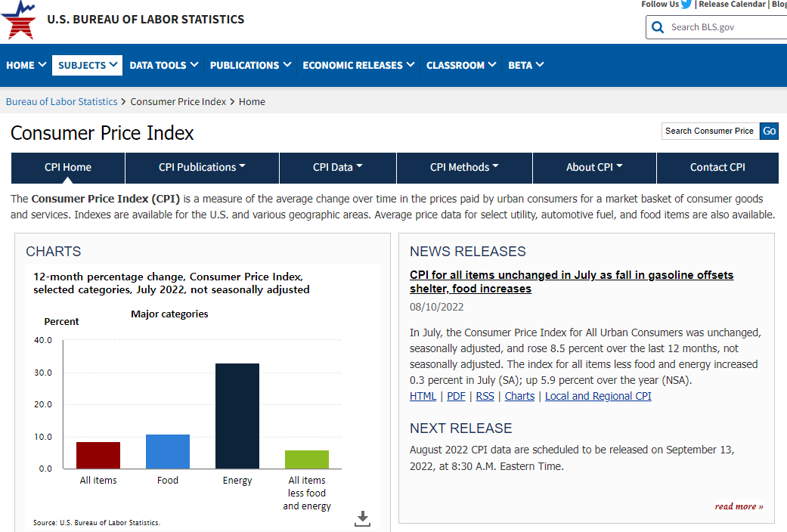Open the BLS Twitter page icon
The height and width of the screenshot is (532, 787).
[x=686, y=5]
